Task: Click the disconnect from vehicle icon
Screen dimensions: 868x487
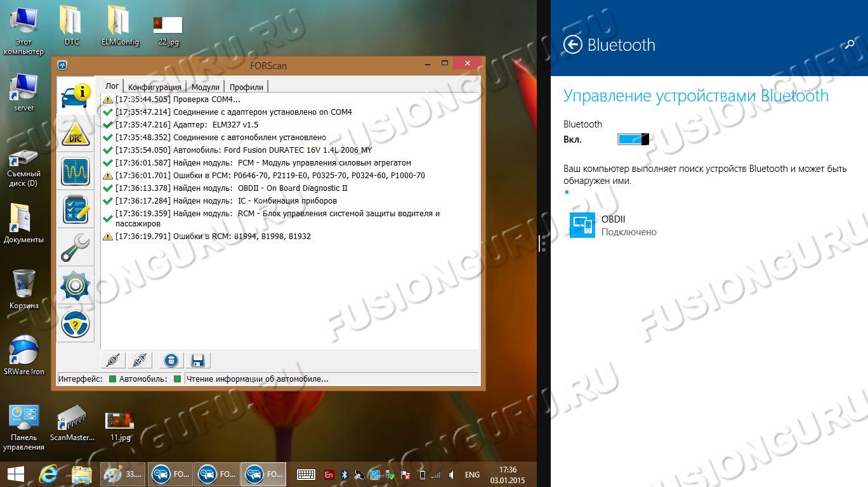Action: (x=140, y=361)
